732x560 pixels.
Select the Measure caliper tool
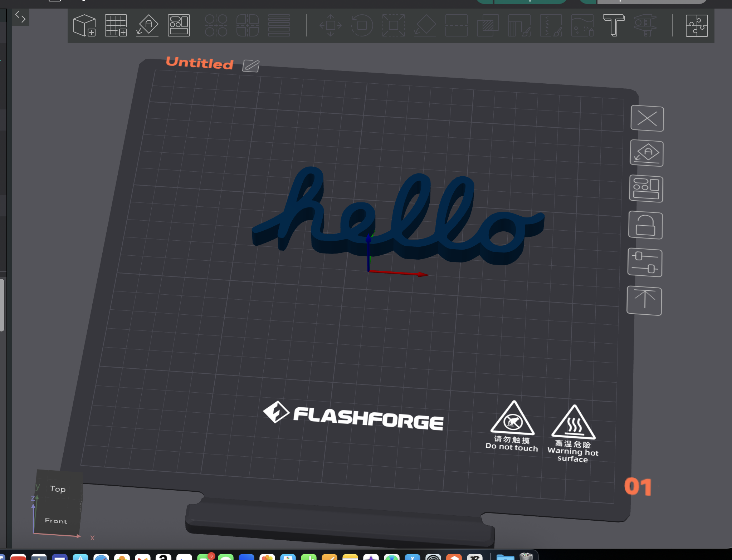(x=645, y=25)
